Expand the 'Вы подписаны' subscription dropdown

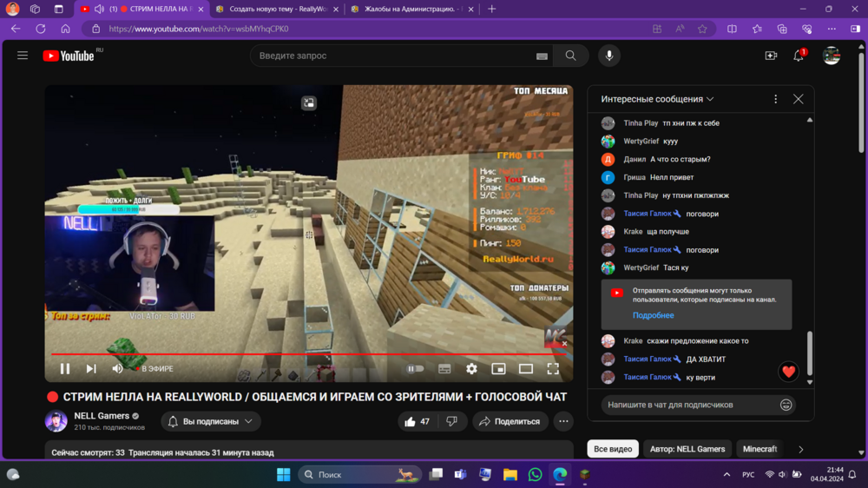coord(211,421)
